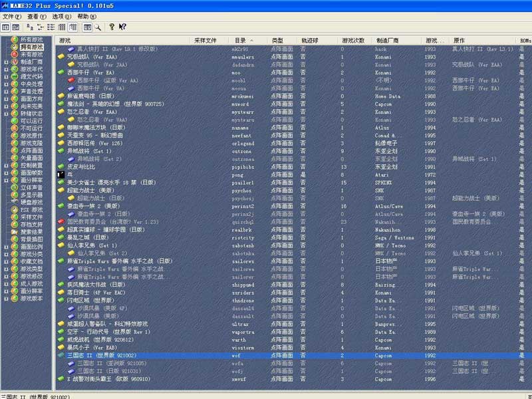Sort by the 原作 column header

click(x=483, y=41)
